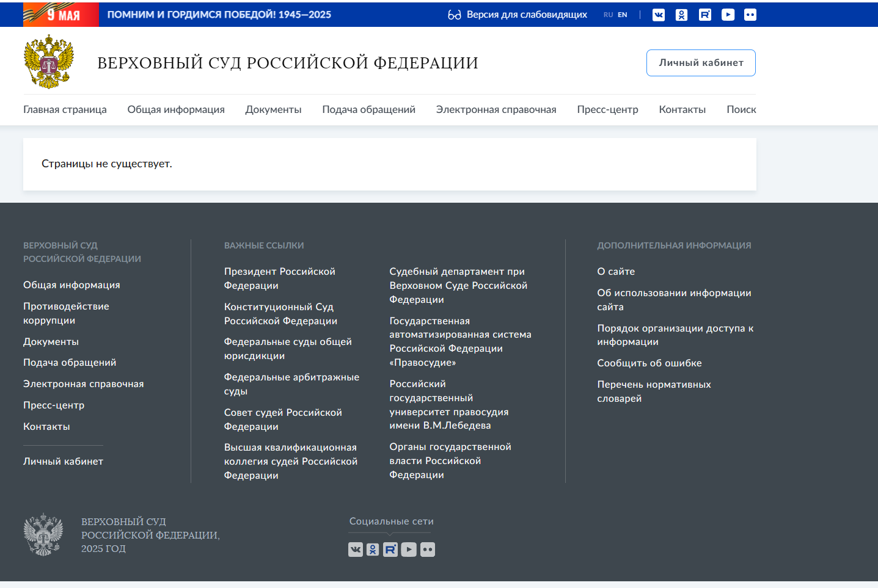Open footer link Личный кабинет

[63, 462]
